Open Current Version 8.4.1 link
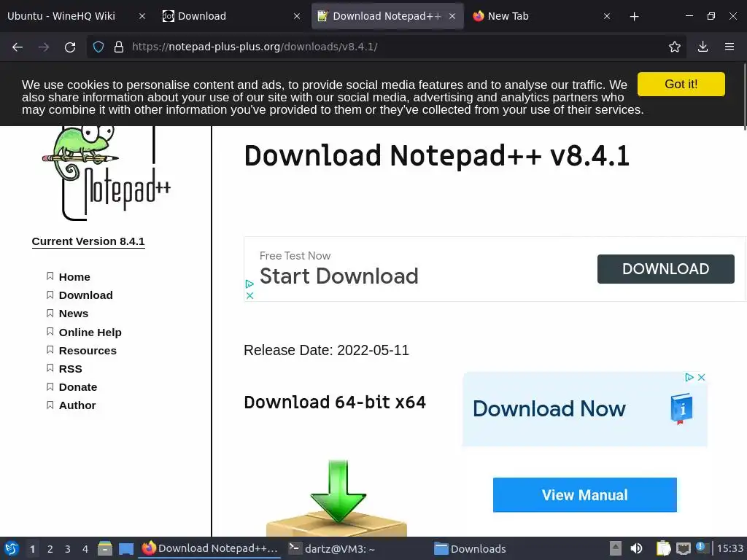Viewport: 747px width, 560px height. pos(88,241)
